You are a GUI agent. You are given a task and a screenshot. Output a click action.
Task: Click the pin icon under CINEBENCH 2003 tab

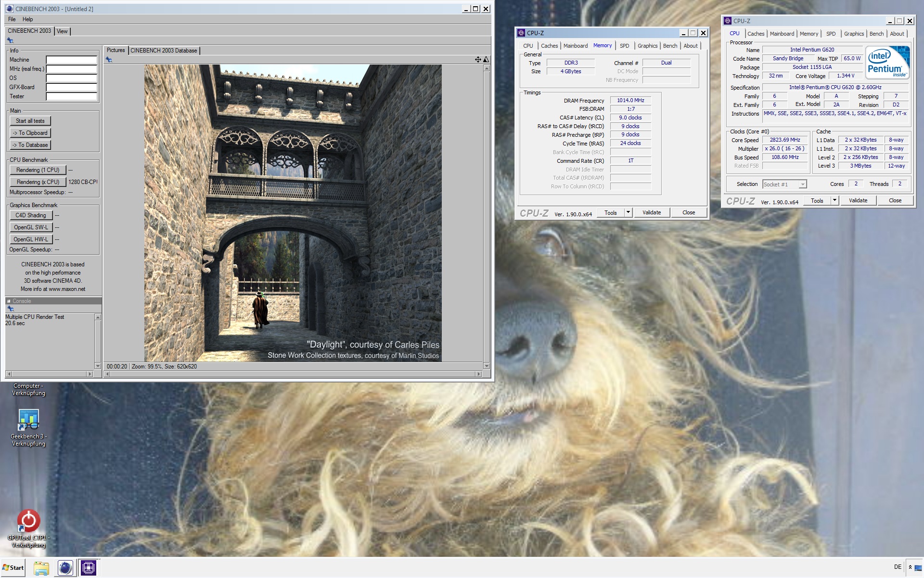pos(10,40)
